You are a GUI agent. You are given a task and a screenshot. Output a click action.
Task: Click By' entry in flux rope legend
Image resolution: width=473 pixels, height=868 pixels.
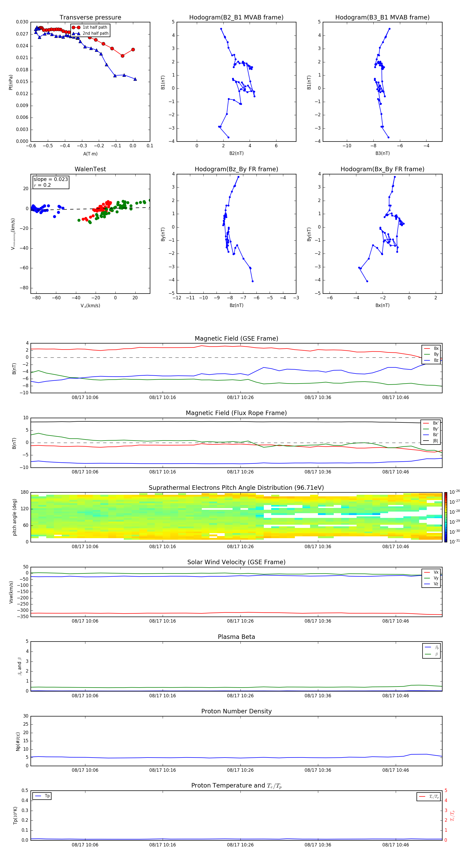pyautogui.click(x=431, y=429)
